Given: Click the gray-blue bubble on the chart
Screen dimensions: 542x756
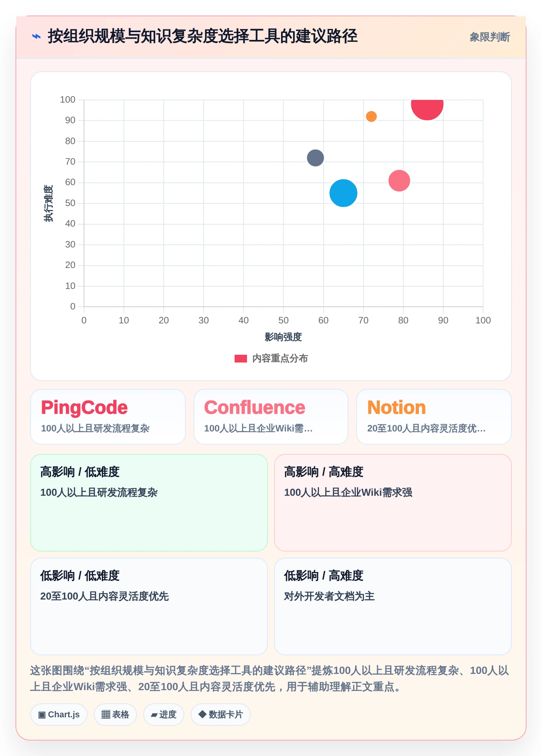Looking at the screenshot, I should click(x=316, y=158).
